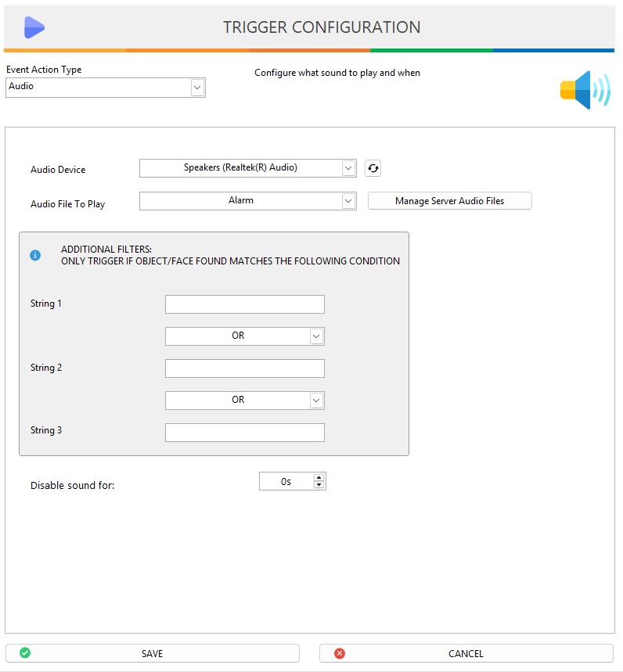Click the blue info icon in filters
The image size is (623, 672).
[x=35, y=255]
